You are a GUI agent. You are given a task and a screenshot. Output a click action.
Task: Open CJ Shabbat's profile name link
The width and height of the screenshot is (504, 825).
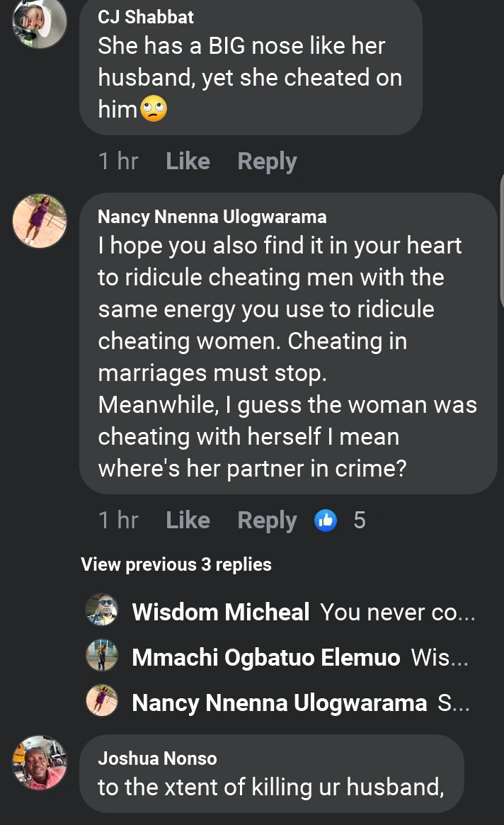[146, 17]
